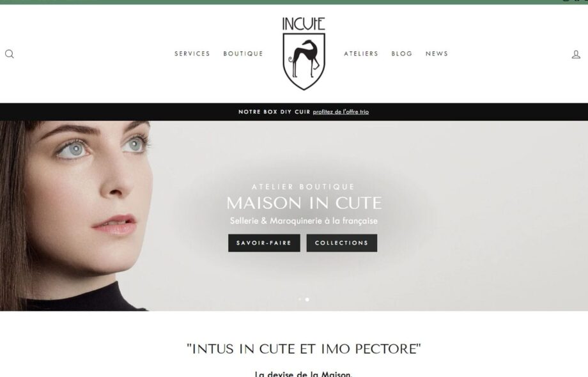
Task: Click the "Notre Box DIY Cuir" announcement text
Action: [x=274, y=112]
